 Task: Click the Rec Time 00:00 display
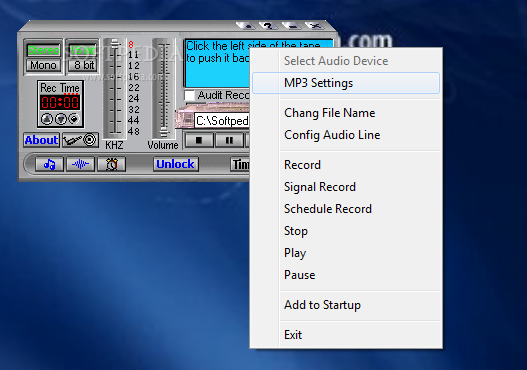tap(60, 102)
